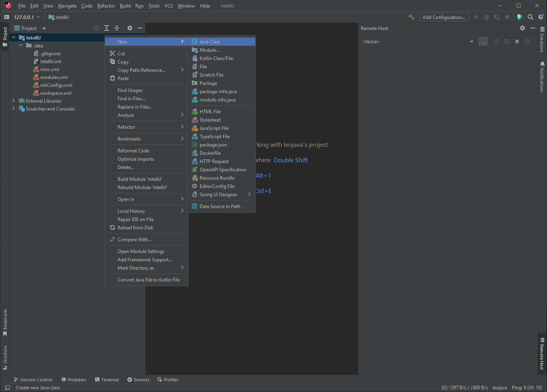547x392 pixels.
Task: Choose HTTP Request in New submenu
Action: click(x=221, y=161)
